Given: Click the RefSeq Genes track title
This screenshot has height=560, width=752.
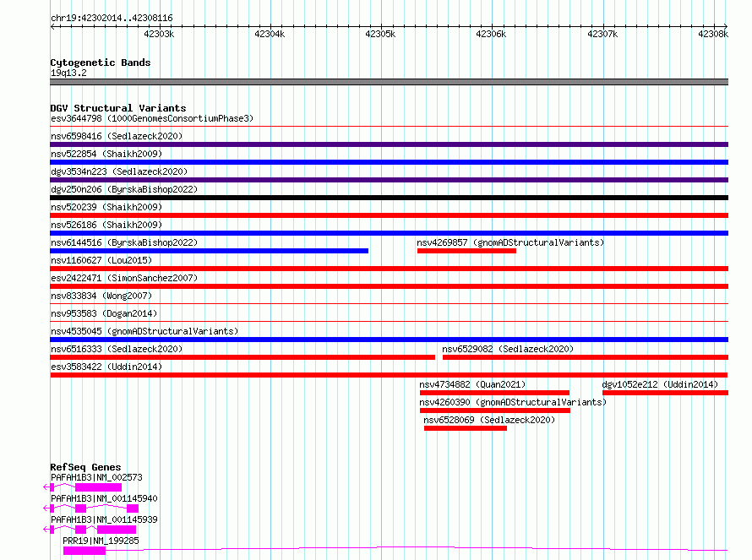Looking at the screenshot, I should [x=85, y=467].
